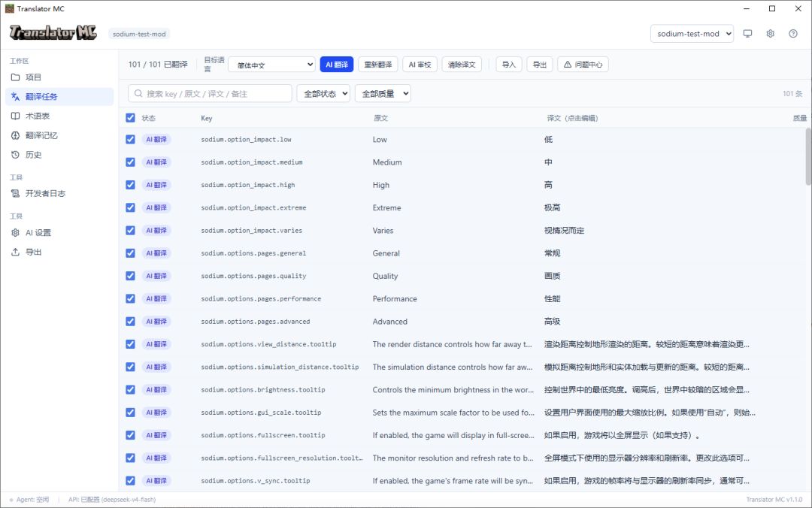
Task: Click the magnifier search icon
Action: [138, 94]
